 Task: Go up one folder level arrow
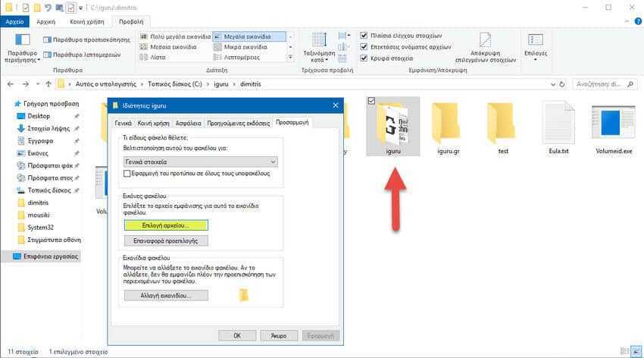point(48,84)
